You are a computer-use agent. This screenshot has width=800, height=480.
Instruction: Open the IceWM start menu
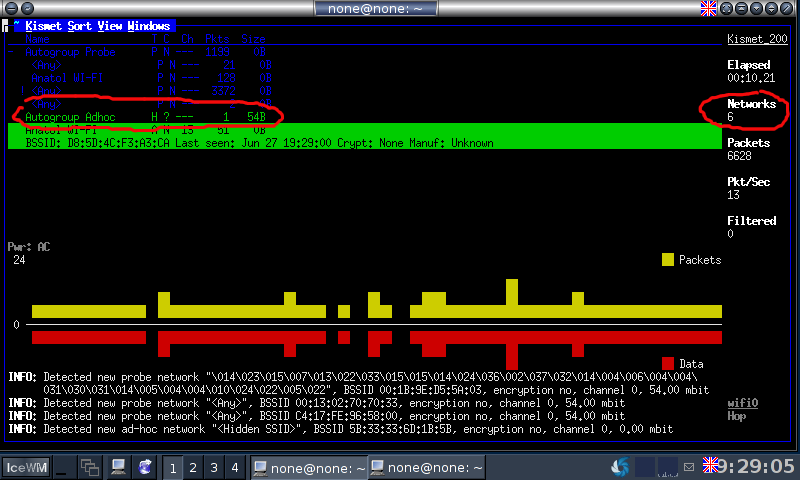pos(27,467)
